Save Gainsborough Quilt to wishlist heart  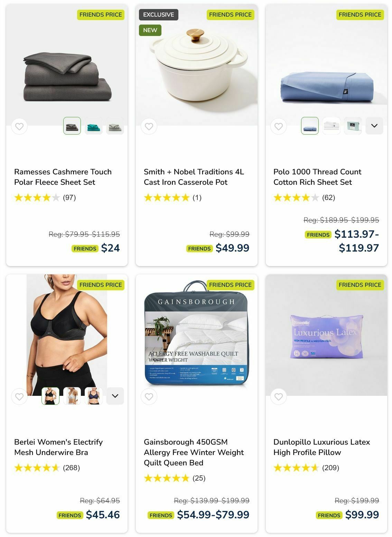pos(149,397)
